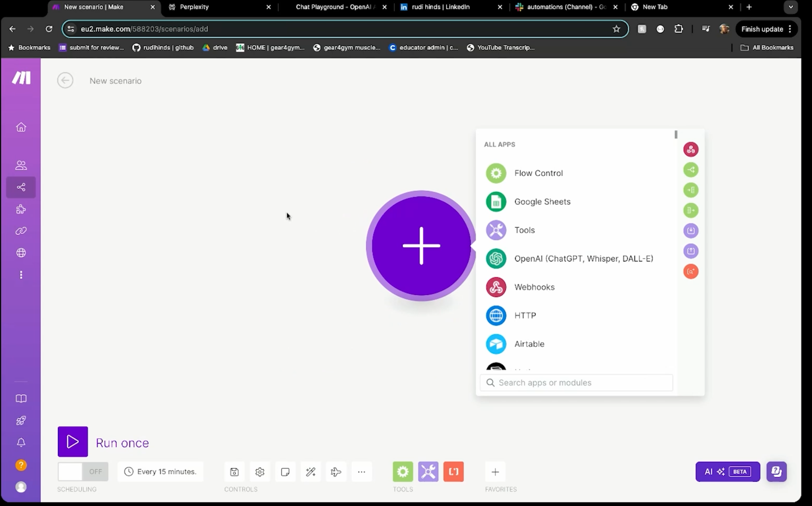Open Every 15 minutes schedule setting
This screenshot has height=506, width=812.
[x=160, y=472]
